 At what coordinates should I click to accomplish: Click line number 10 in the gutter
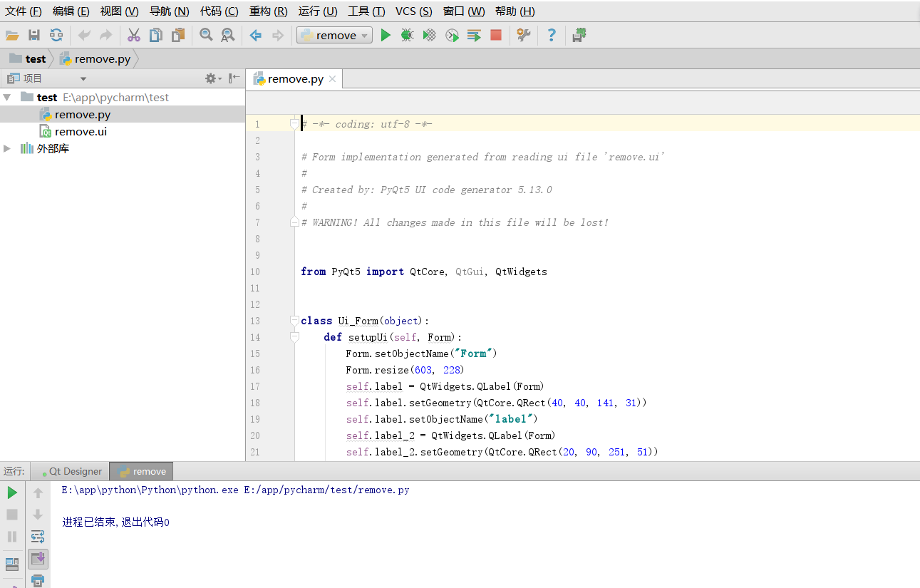pos(255,272)
